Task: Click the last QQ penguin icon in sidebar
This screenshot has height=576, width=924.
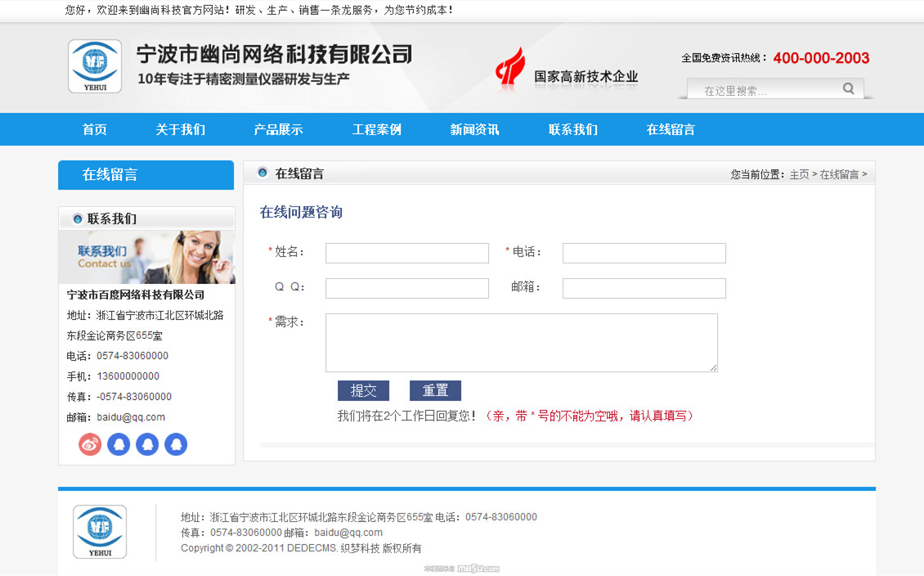Action: coord(176,444)
